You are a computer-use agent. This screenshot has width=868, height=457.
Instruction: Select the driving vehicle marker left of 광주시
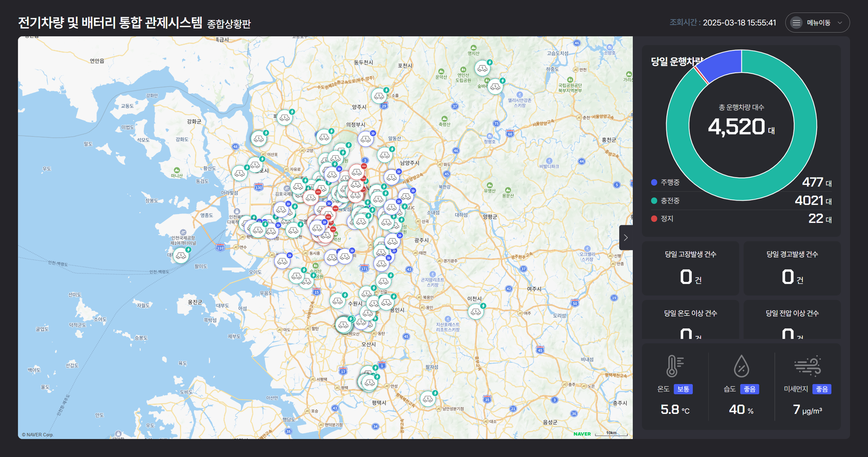click(392, 241)
